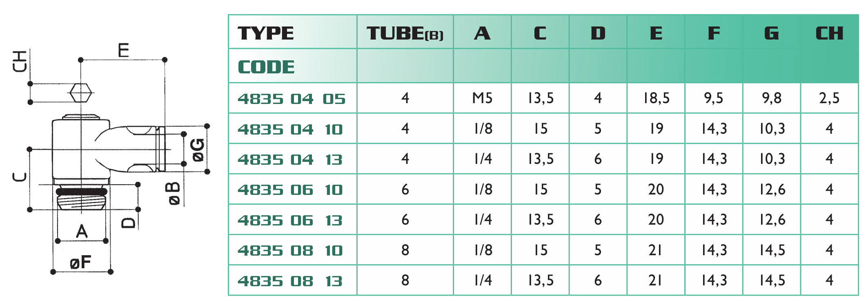Click the TUBE(B) column header

pos(405,33)
